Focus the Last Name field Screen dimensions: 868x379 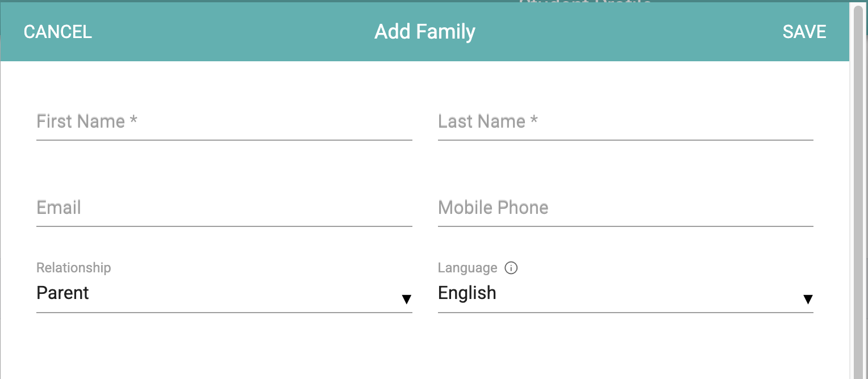tap(625, 121)
